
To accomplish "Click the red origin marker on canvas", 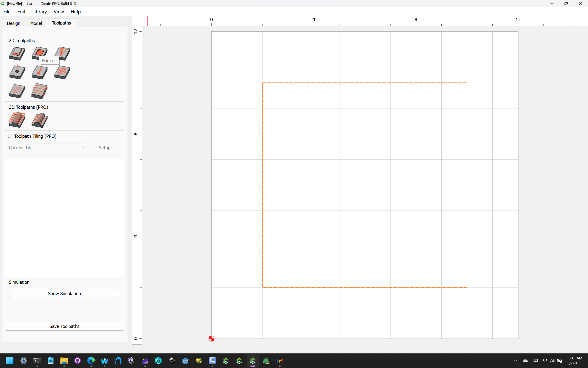I will click(211, 339).
